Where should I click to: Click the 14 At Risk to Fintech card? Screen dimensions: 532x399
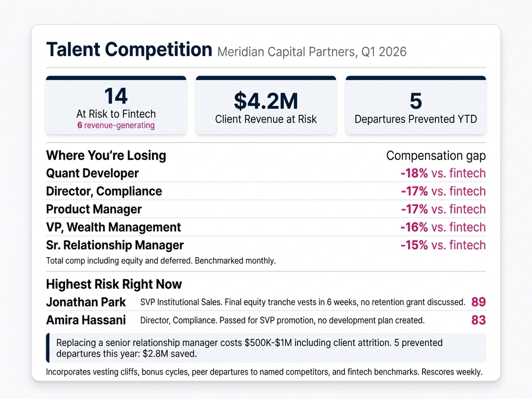pos(116,105)
